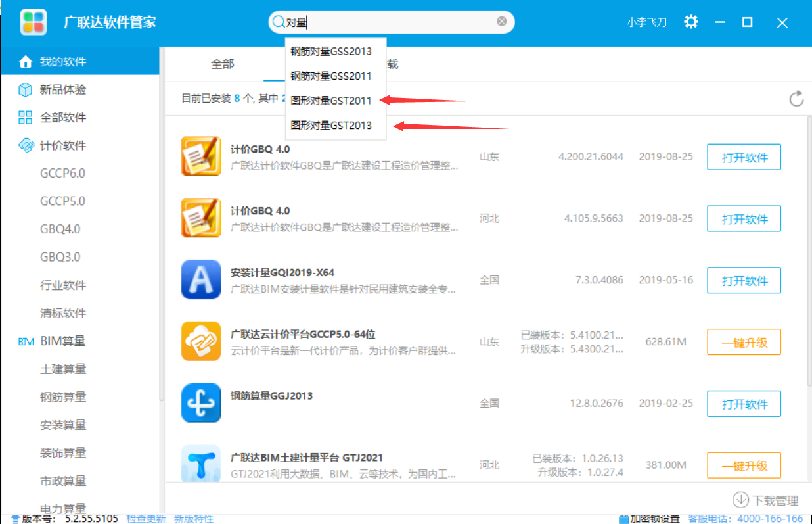This screenshot has height=524, width=812.
Task: Click 计价GBQ 4.0 山东 app icon
Action: click(201, 156)
